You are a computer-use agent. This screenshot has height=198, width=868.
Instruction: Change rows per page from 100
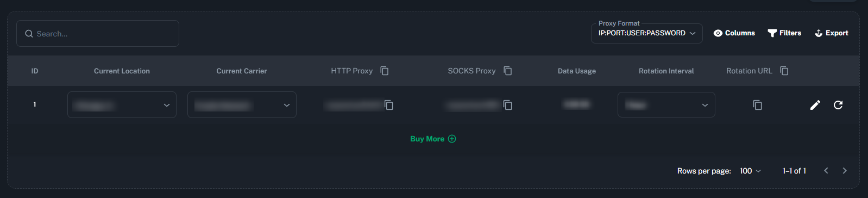click(750, 171)
